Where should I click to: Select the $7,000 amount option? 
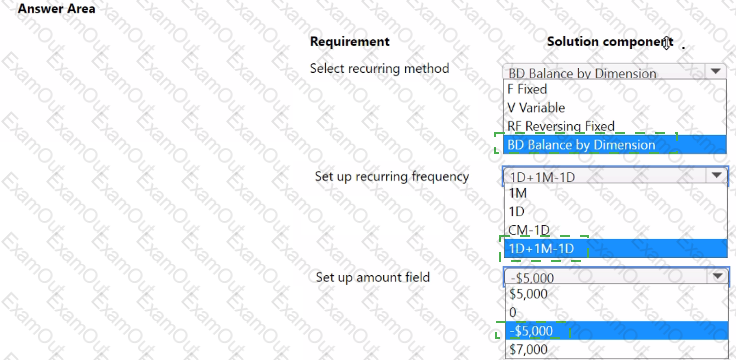617,349
